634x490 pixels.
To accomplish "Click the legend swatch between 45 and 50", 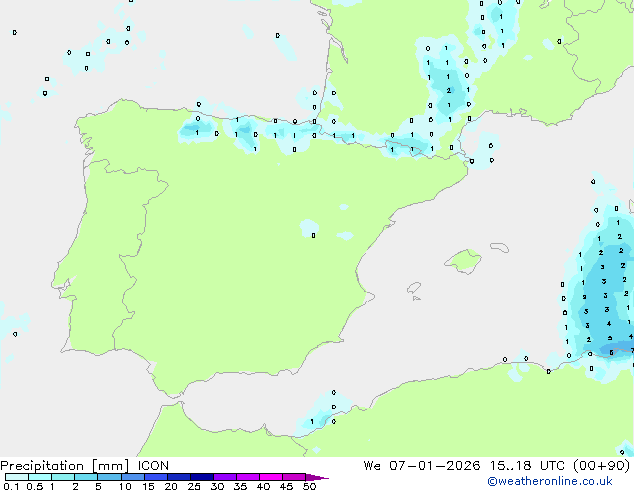I will click(294, 477).
